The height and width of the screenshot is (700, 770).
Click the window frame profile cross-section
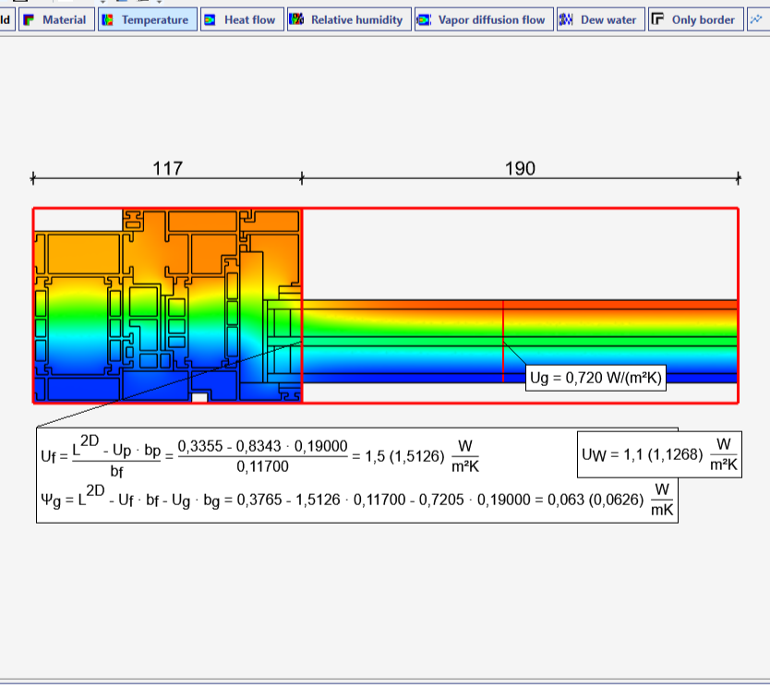167,306
